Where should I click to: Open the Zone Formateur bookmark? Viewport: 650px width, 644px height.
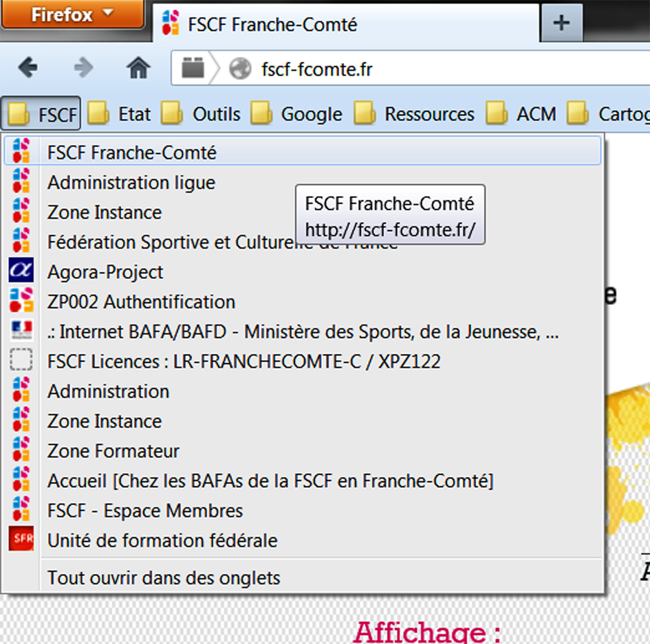pyautogui.click(x=303, y=451)
